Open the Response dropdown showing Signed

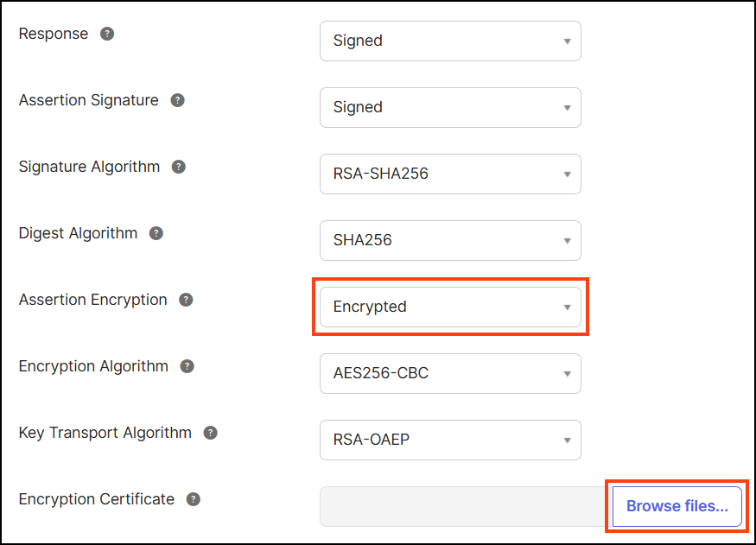(x=449, y=41)
